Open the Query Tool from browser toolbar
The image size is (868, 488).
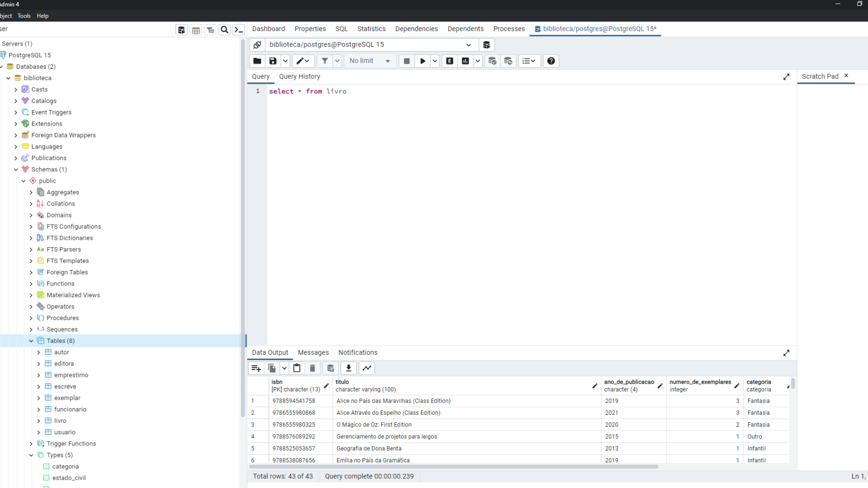(x=181, y=30)
